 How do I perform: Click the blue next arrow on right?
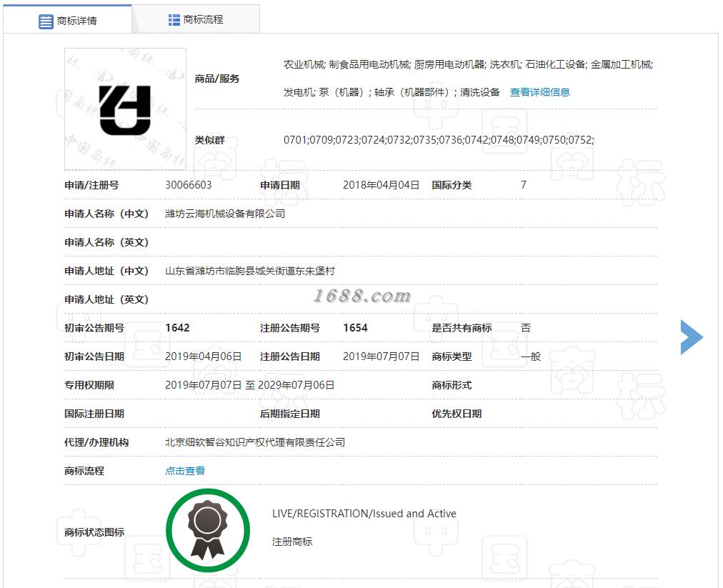(691, 337)
